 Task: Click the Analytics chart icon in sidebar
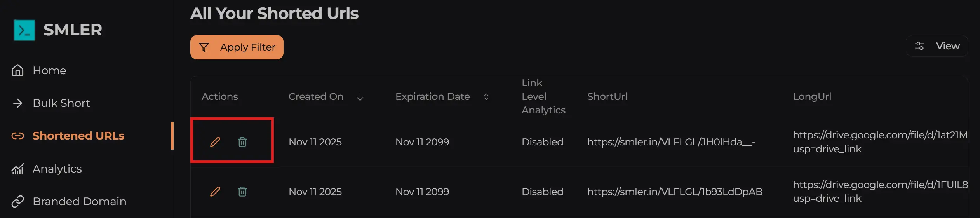coord(17,169)
